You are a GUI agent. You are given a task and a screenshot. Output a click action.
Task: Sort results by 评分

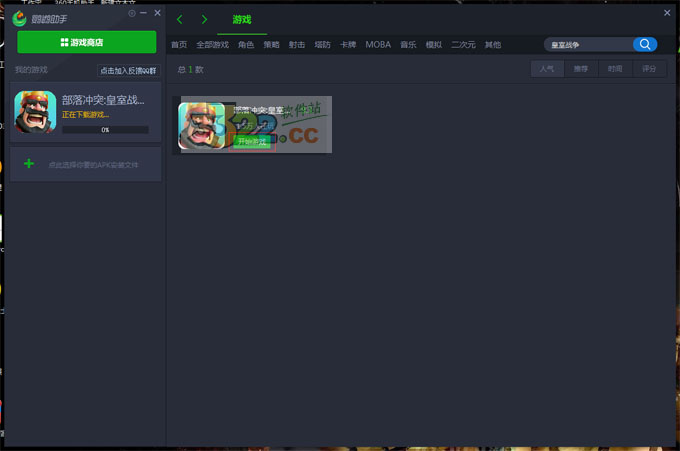tap(649, 69)
